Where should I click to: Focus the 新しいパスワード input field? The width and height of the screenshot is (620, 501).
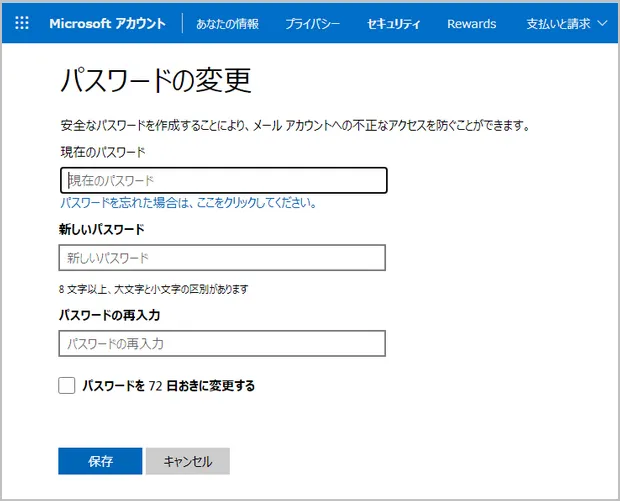222,258
